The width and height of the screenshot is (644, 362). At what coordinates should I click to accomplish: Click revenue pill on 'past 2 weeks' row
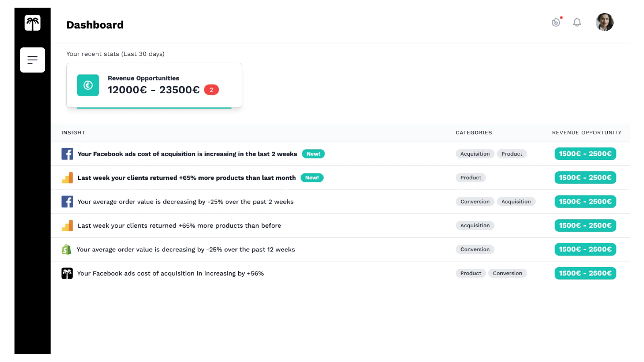coord(585,202)
